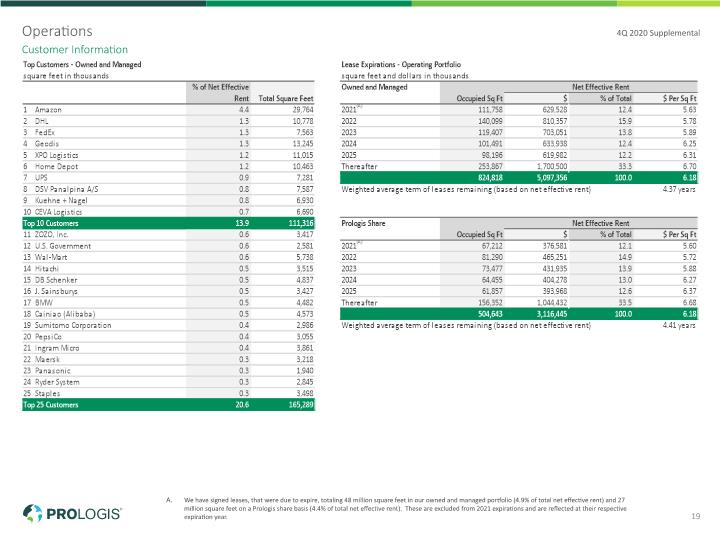Viewport: 720px width, 540px height.
Task: Click 'Ryder System' customer row name
Action: click(57, 382)
